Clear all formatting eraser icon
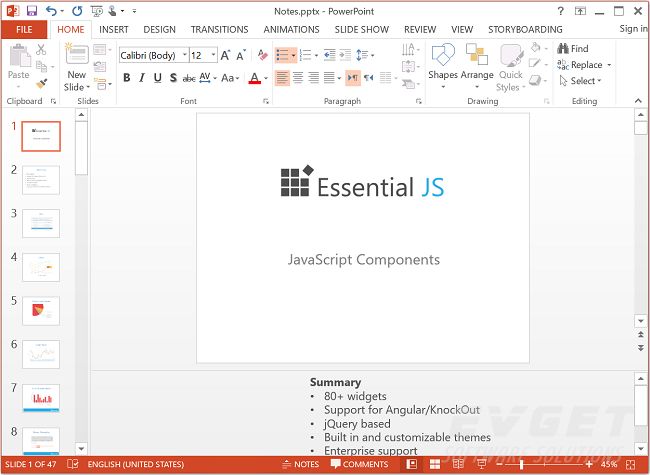This screenshot has width=650, height=475. coord(262,55)
